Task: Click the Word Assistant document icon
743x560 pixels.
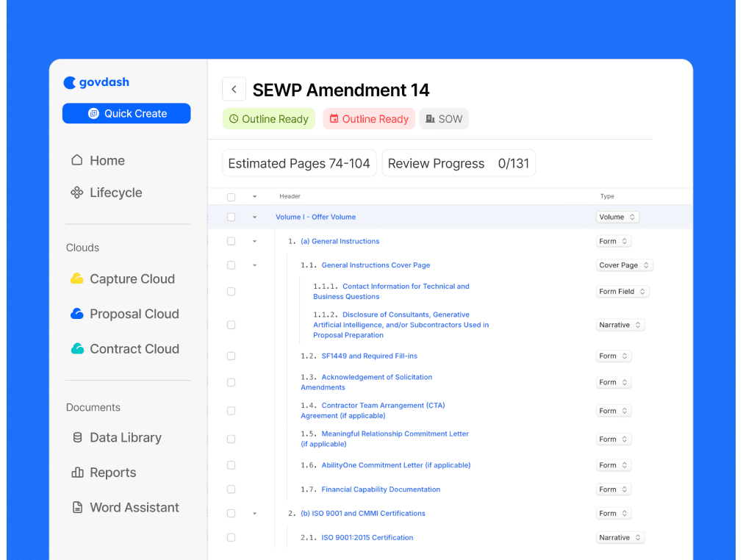Action: 77,507
